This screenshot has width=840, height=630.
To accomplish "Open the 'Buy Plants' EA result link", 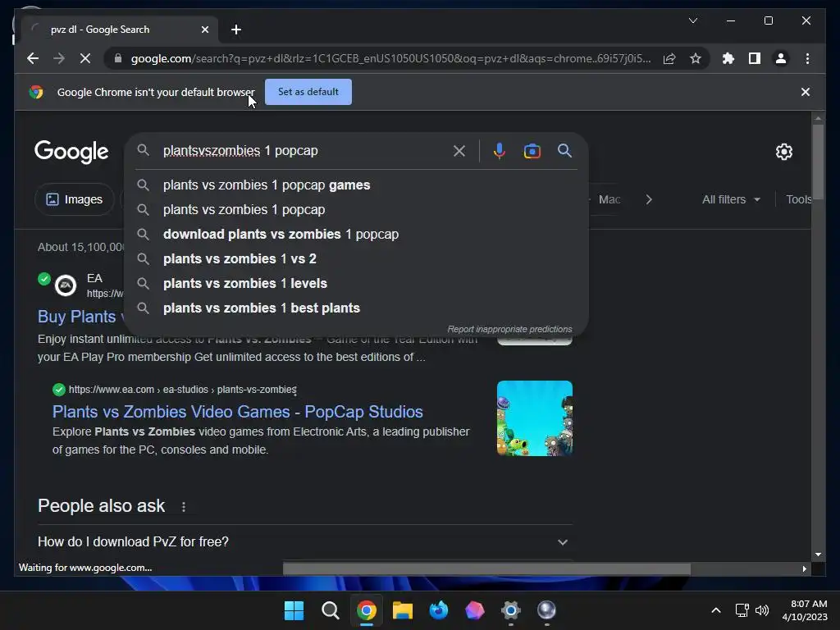I will tap(80, 317).
